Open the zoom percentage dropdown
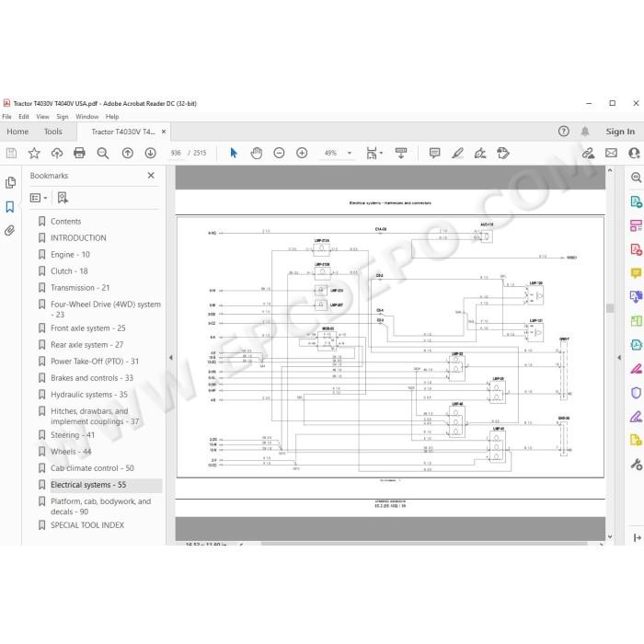Image resolution: width=644 pixels, height=644 pixels. 350,154
